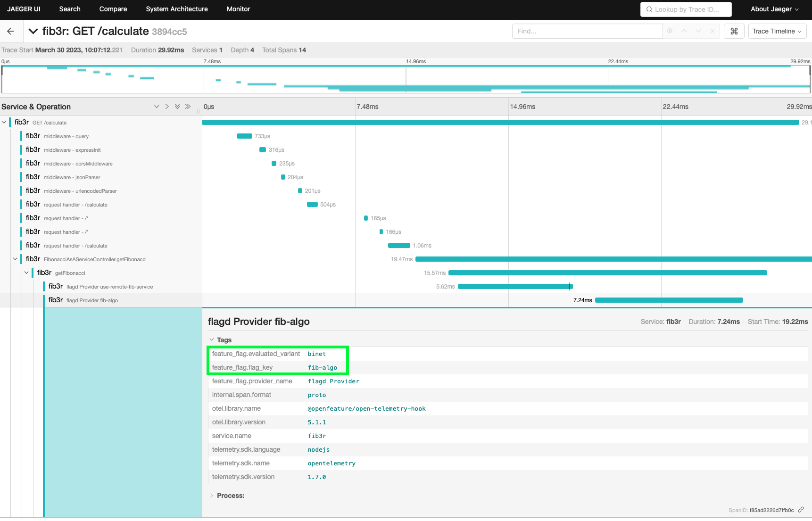
Task: Click the 5.62ms span bar
Action: [515, 286]
